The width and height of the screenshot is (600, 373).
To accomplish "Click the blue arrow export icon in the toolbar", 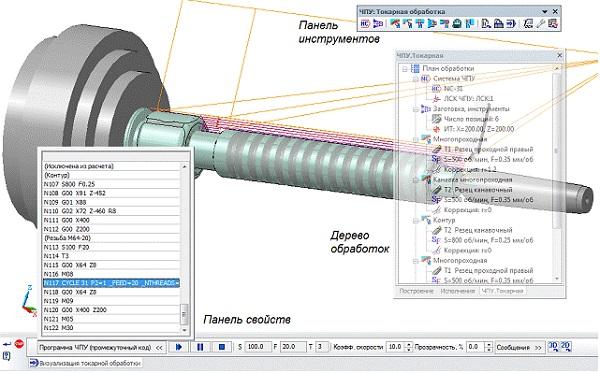I will coord(512,24).
